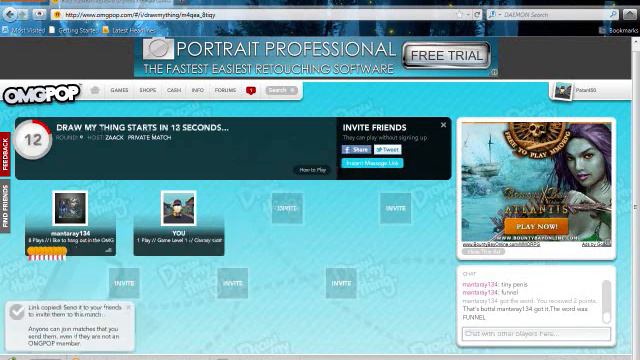Click the lower-right INVITE slot

[x=341, y=283]
